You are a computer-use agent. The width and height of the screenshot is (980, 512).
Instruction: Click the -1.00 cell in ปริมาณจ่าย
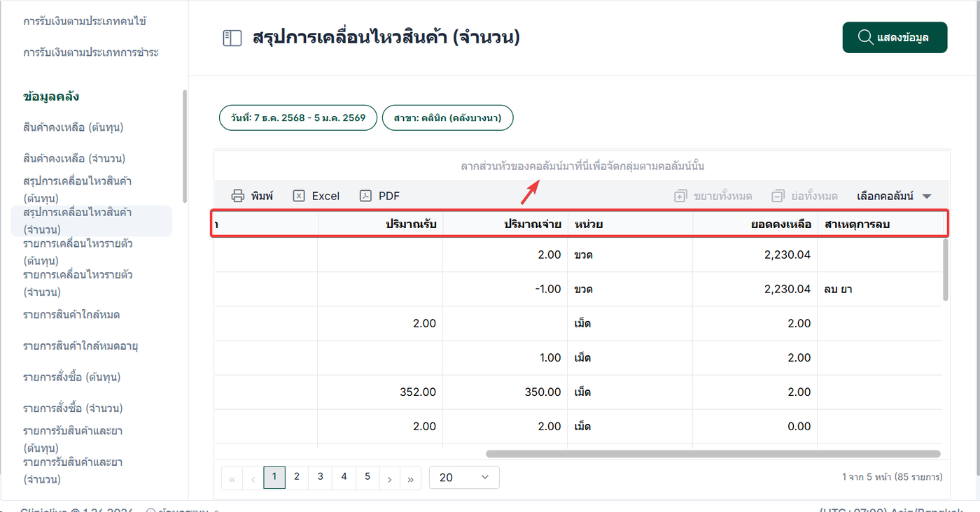click(505, 289)
